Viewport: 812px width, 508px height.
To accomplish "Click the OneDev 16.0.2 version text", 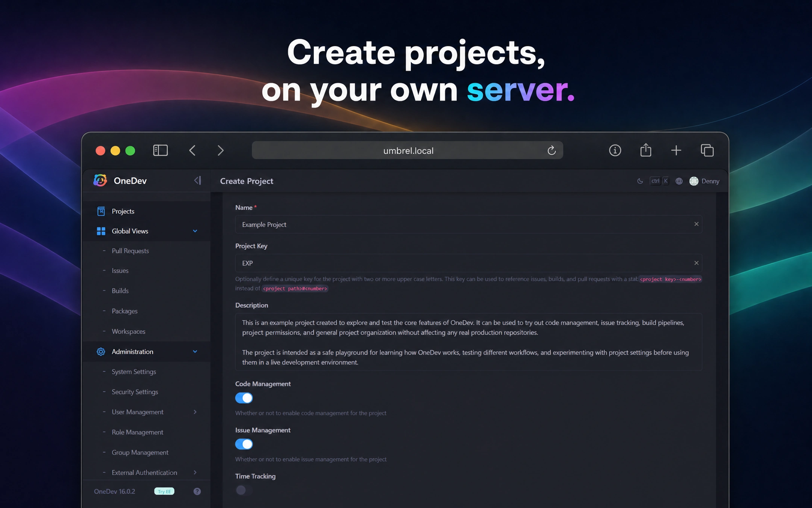I will point(114,491).
